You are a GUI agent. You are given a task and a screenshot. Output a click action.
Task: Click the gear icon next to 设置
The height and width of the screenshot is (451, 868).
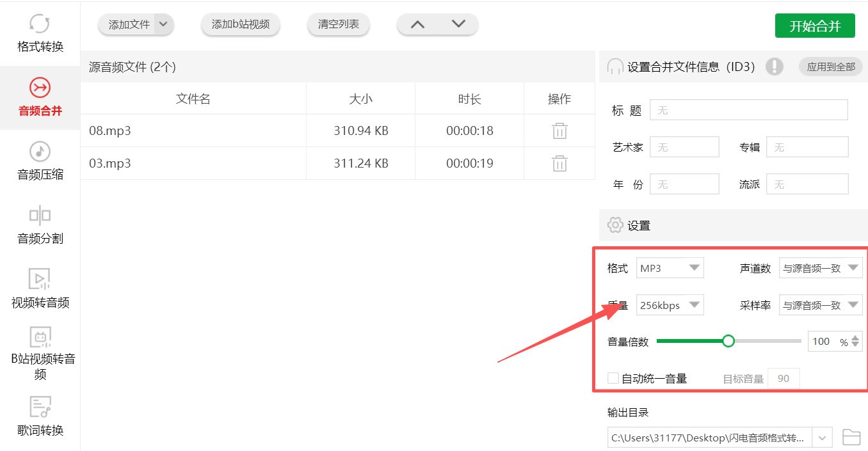[x=615, y=225]
